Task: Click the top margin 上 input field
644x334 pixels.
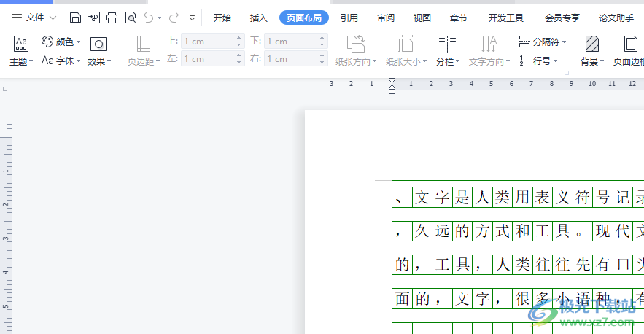Action: click(209, 41)
